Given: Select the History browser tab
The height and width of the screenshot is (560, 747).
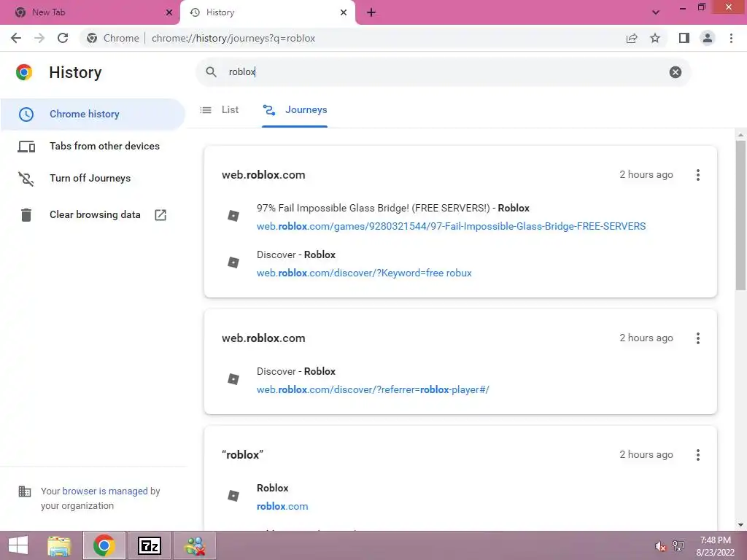Looking at the screenshot, I should (x=267, y=12).
